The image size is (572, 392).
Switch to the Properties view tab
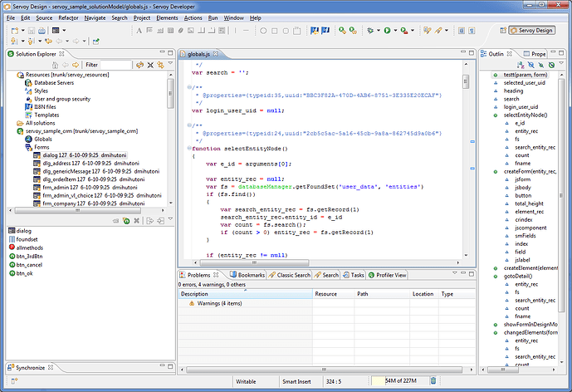tap(535, 54)
